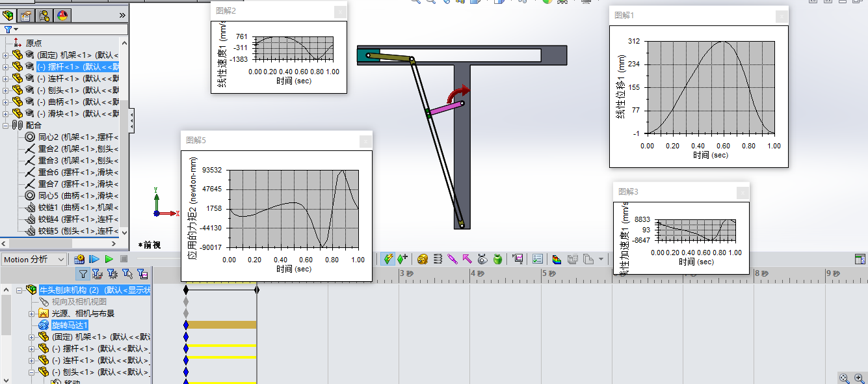Click Play from Start button
Image resolution: width=868 pixels, height=384 pixels.
(94, 259)
